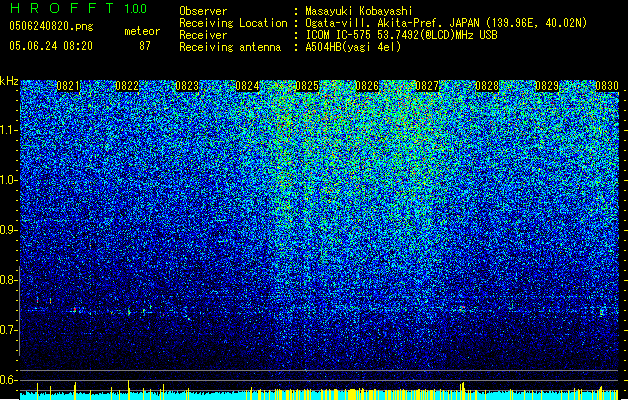This screenshot has width=629, height=400.
Task: Click the 0.8 kHz axis label
Action: (x=9, y=280)
